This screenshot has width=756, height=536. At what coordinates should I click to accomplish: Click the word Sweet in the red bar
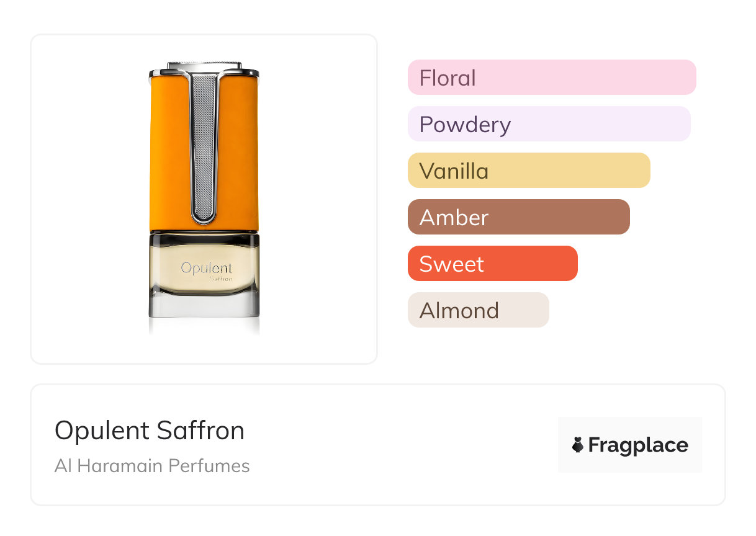[451, 264]
